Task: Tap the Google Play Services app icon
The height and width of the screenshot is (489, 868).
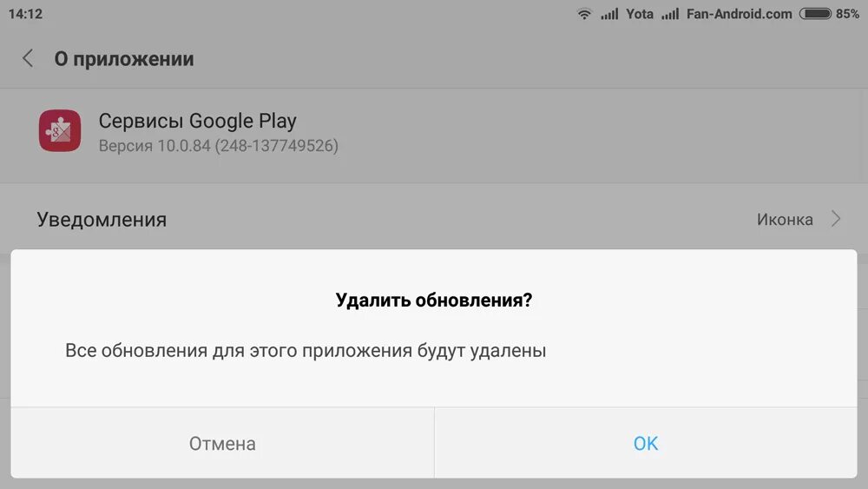Action: pos(60,130)
